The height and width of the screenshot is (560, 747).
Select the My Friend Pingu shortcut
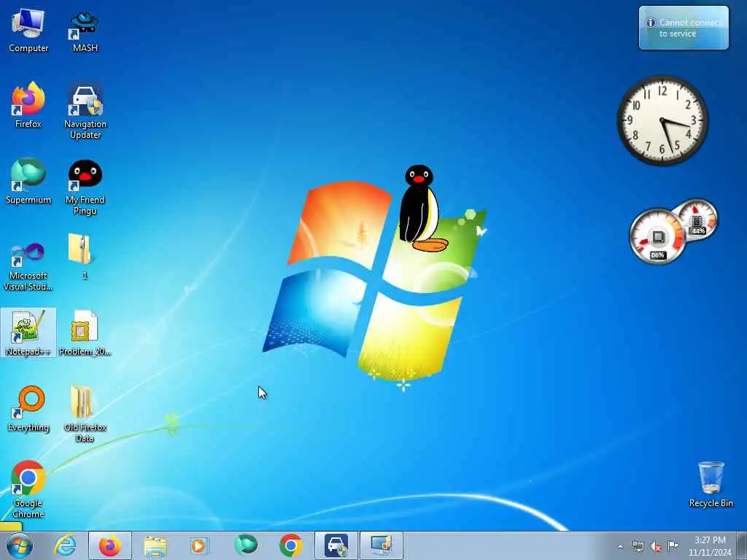pos(85,187)
